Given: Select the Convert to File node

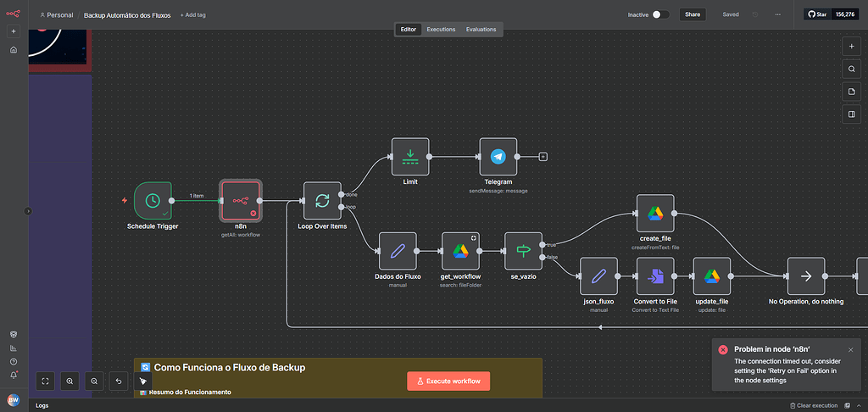Looking at the screenshot, I should pos(655,276).
